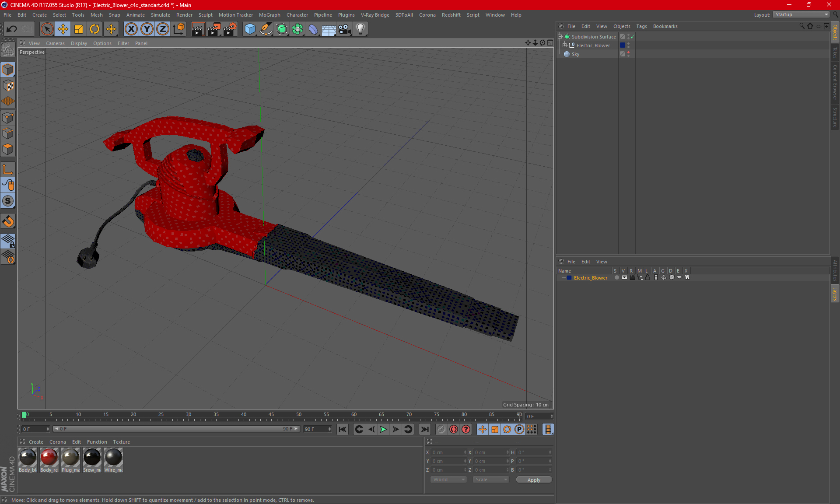Open Edit Render Settings icon

click(230, 29)
